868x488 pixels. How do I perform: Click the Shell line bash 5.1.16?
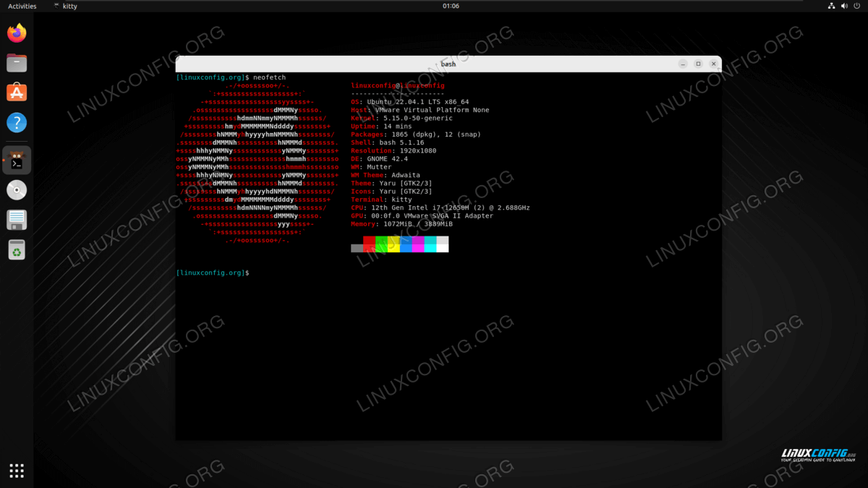point(389,142)
